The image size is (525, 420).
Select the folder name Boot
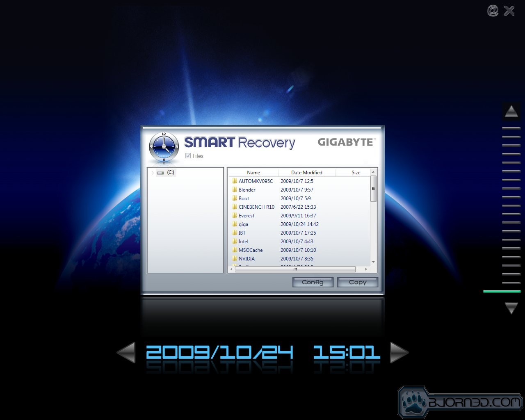click(244, 199)
